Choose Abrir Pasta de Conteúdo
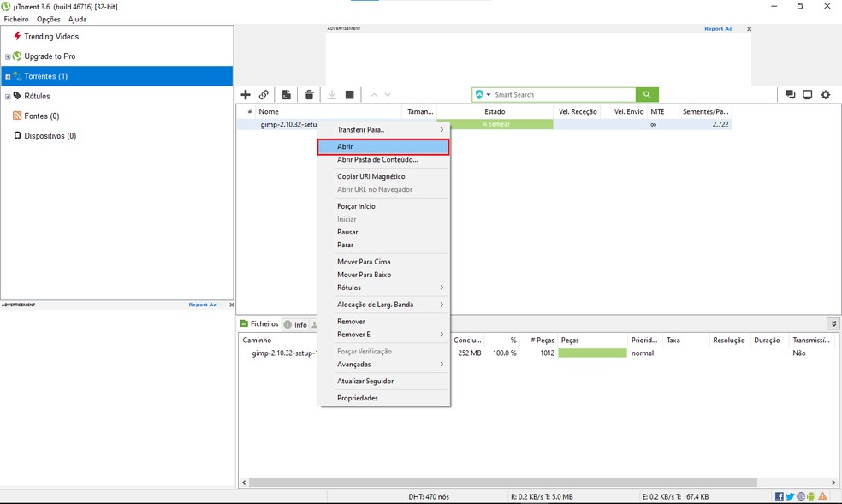842x504 pixels. pos(383,159)
